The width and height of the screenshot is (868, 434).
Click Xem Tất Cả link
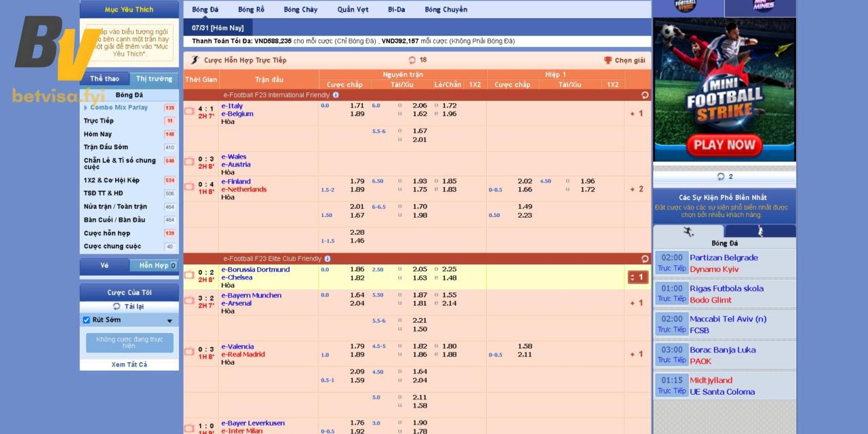click(x=129, y=364)
